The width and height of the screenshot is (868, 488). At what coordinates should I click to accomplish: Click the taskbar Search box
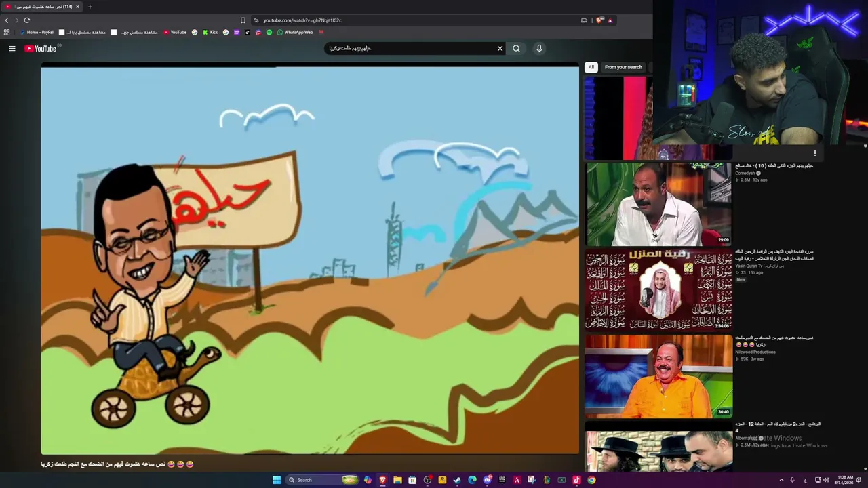(323, 480)
